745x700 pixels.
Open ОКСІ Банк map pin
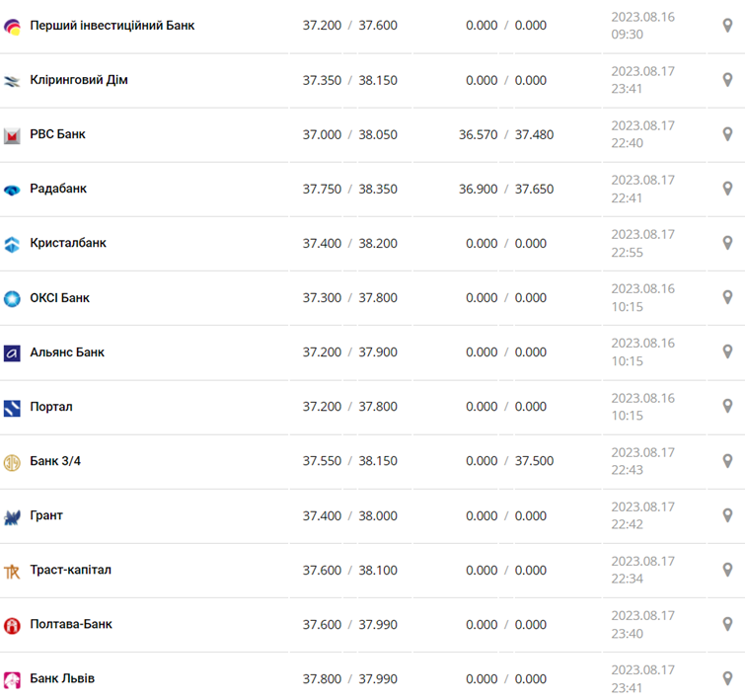pyautogui.click(x=727, y=297)
